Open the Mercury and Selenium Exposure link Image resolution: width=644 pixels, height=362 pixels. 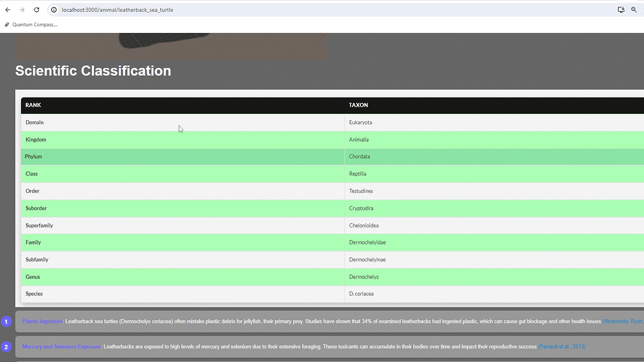coord(61,346)
